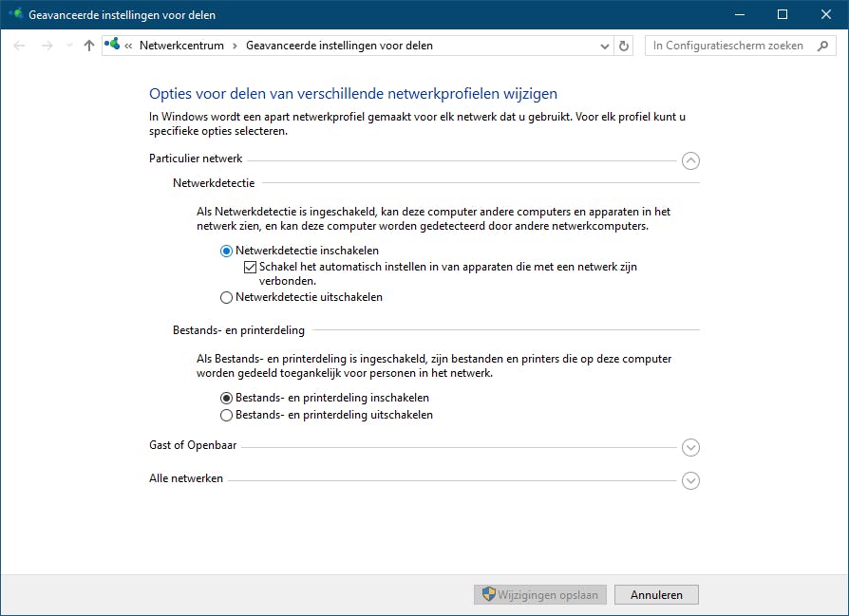
Task: Open address bar history dropdown
Action: click(605, 46)
